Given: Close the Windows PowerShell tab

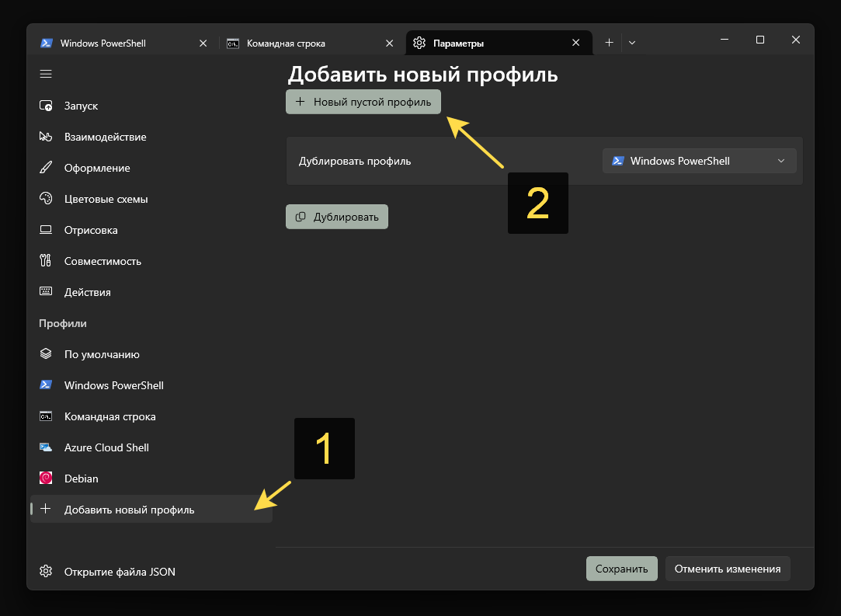Looking at the screenshot, I should (203, 43).
